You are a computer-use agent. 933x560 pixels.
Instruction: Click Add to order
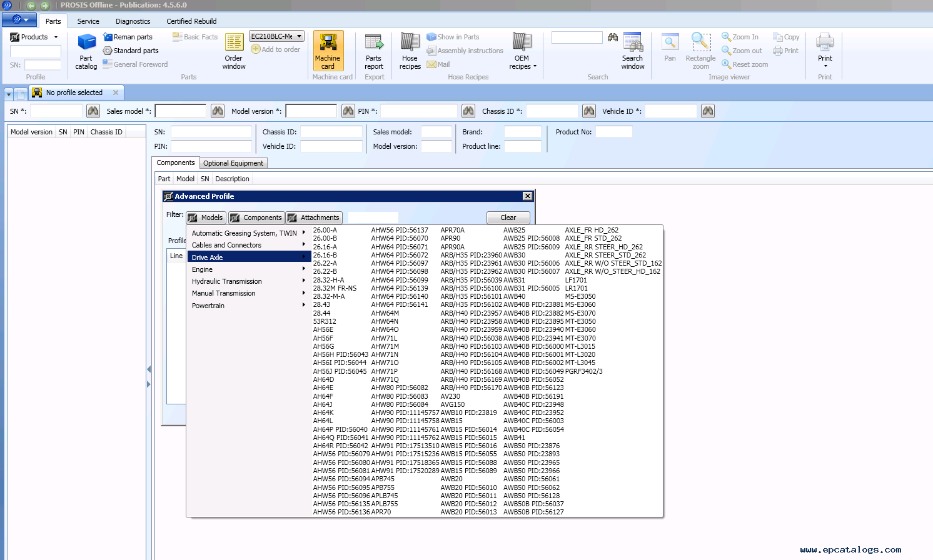[276, 49]
